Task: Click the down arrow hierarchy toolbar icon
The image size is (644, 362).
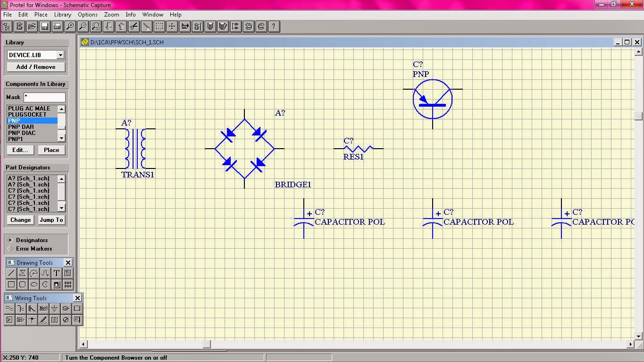Action: pos(109,26)
